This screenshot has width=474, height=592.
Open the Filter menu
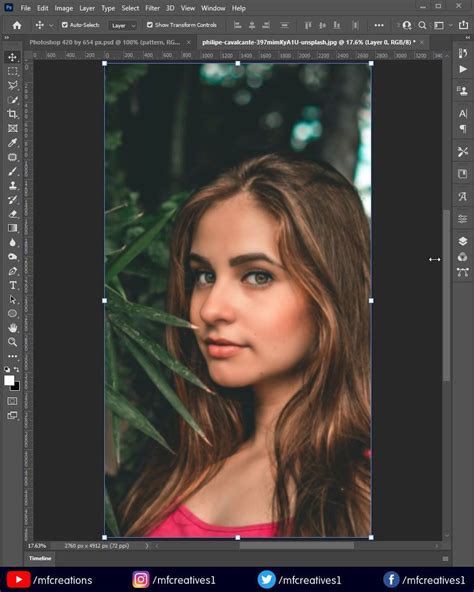(153, 8)
